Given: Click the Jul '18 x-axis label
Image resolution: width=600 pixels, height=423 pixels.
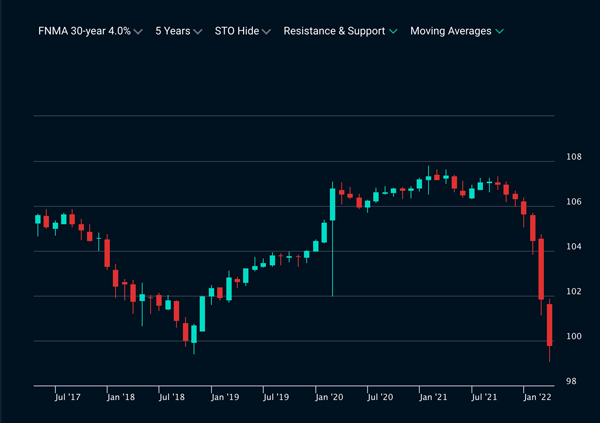Looking at the screenshot, I should coord(172,397).
